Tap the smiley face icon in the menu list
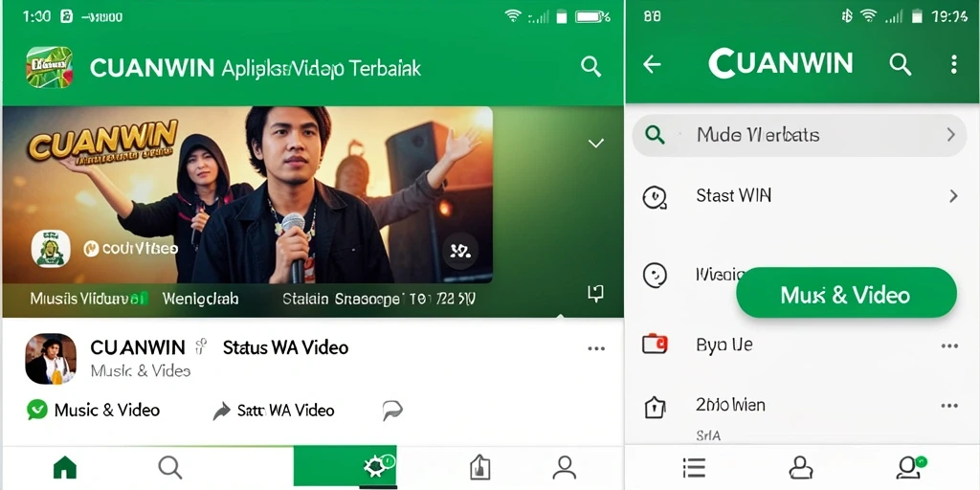Image resolution: width=980 pixels, height=490 pixels. pos(655,275)
